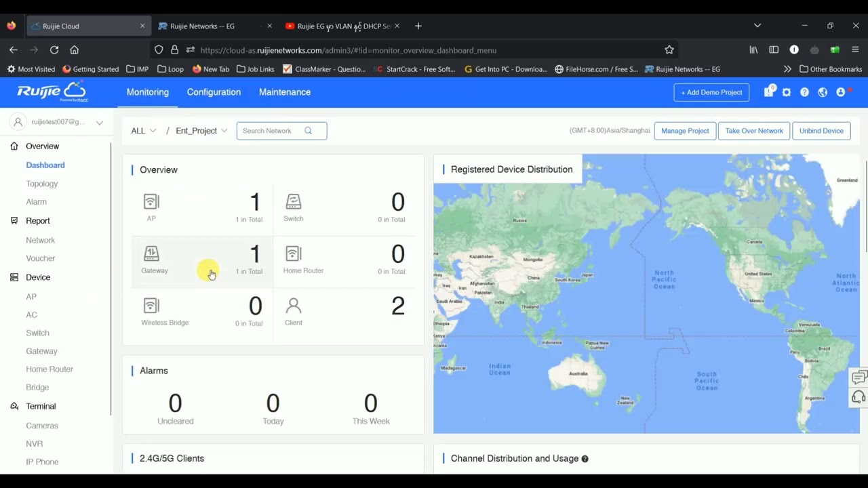
Task: Click the Switch device icon in Overview
Action: tap(293, 201)
